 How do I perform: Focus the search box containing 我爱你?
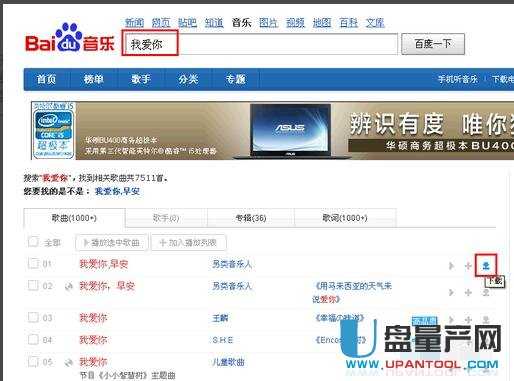pos(260,44)
